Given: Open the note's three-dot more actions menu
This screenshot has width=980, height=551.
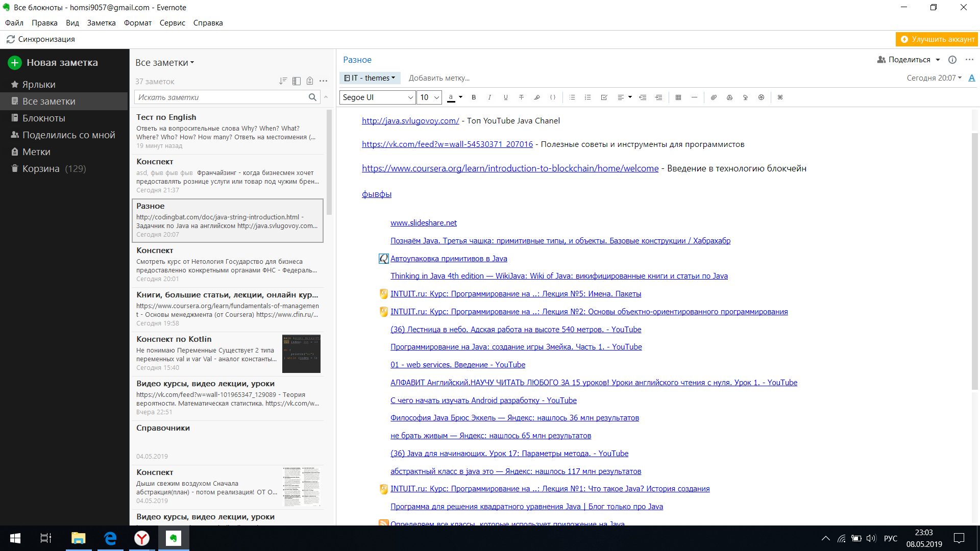Looking at the screenshot, I should [x=969, y=60].
